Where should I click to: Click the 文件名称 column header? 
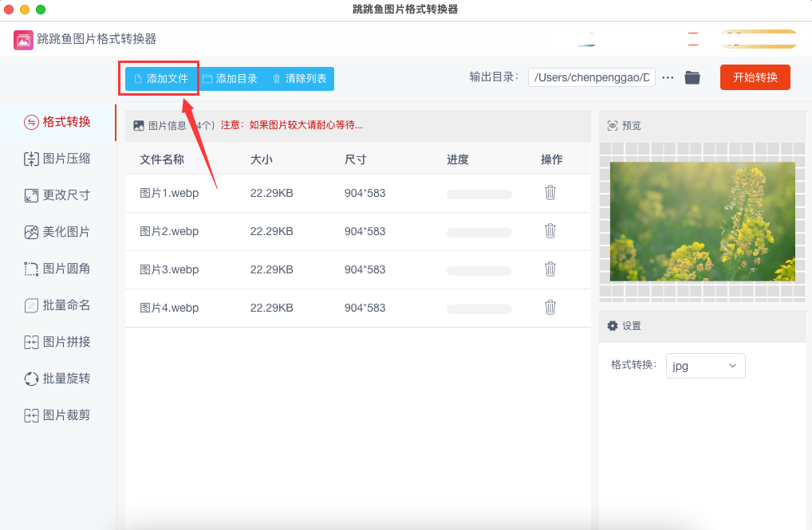pyautogui.click(x=162, y=159)
